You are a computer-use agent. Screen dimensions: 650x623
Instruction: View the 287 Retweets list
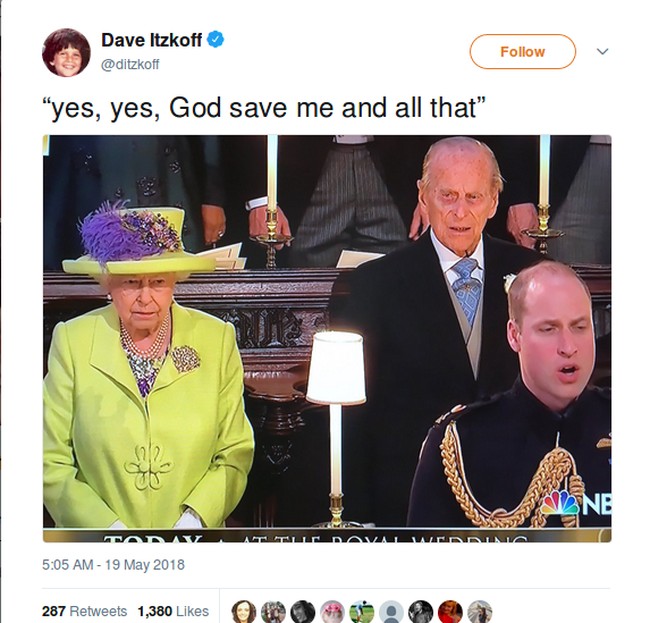click(84, 611)
